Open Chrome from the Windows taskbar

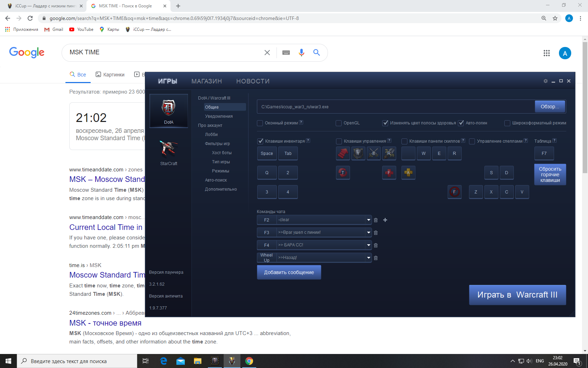click(249, 361)
